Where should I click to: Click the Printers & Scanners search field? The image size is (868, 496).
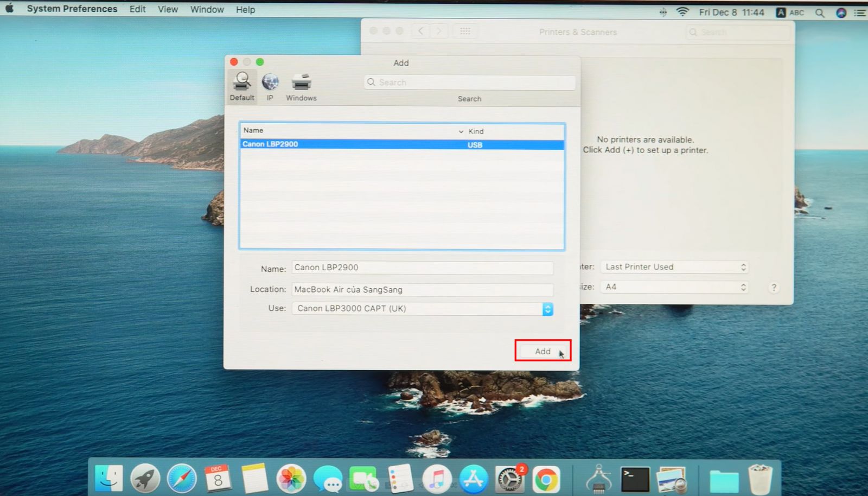(x=738, y=33)
